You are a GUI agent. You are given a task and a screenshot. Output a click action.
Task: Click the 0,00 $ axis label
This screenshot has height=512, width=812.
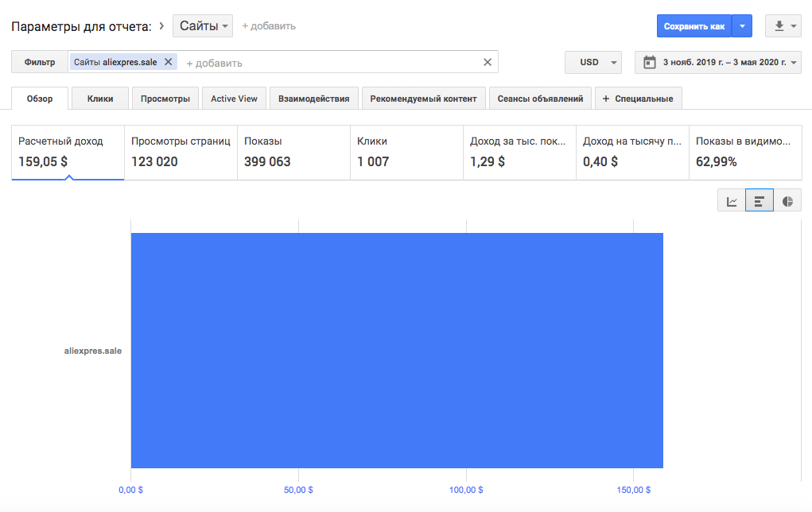[x=131, y=490]
